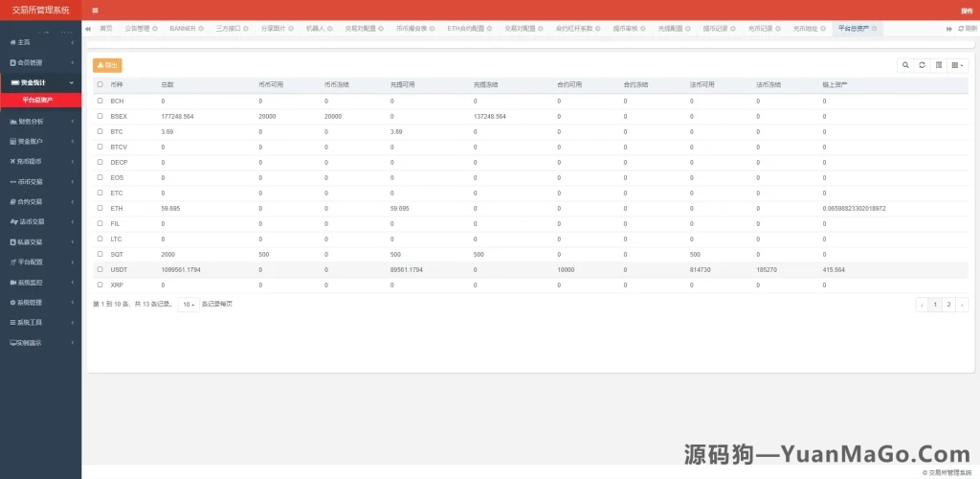Close the 合约杠杆系数 tab
Image resolution: width=980 pixels, height=479 pixels.
tap(597, 29)
